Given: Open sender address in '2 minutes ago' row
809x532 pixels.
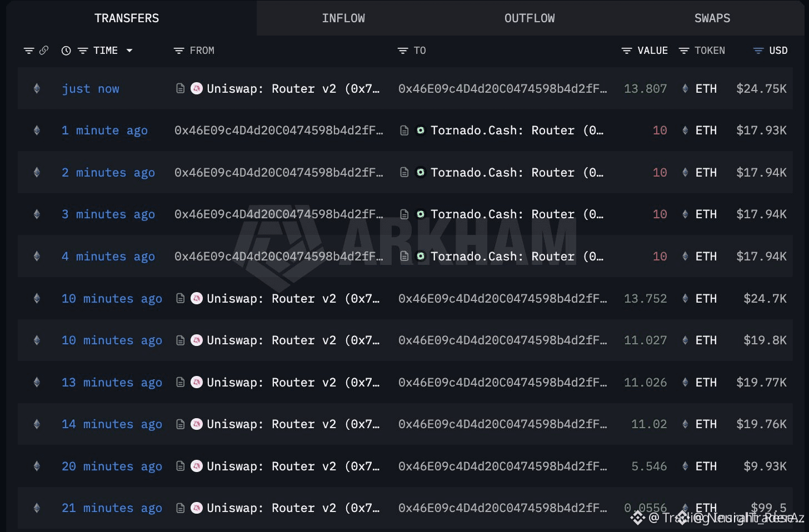Looking at the screenshot, I should [x=279, y=173].
